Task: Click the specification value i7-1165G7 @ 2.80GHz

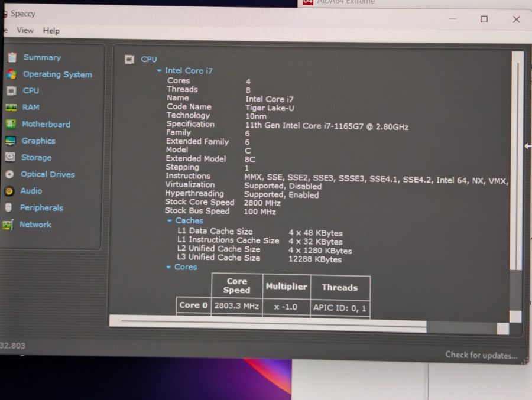Action: click(326, 126)
